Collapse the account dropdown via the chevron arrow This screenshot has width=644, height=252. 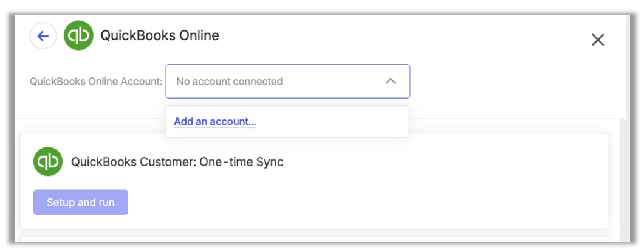(391, 81)
